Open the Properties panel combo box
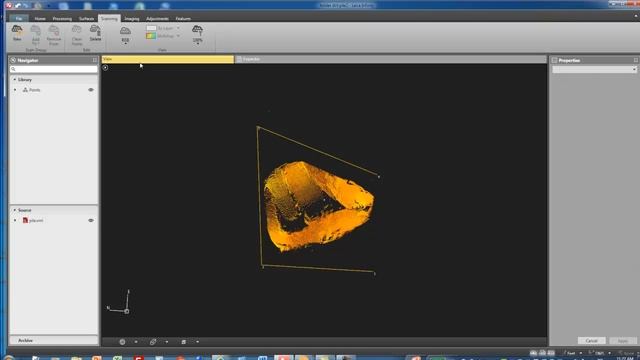The height and width of the screenshot is (360, 640). tap(594, 70)
